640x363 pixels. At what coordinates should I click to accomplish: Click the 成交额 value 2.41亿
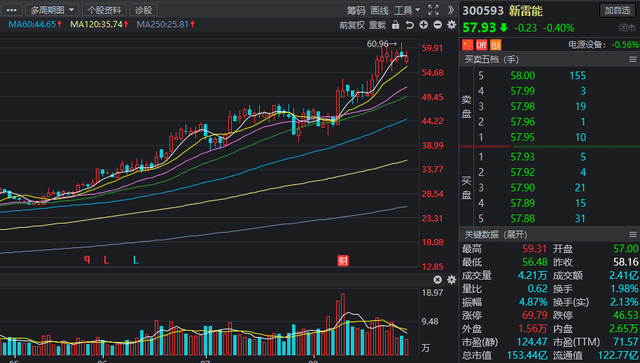click(624, 276)
